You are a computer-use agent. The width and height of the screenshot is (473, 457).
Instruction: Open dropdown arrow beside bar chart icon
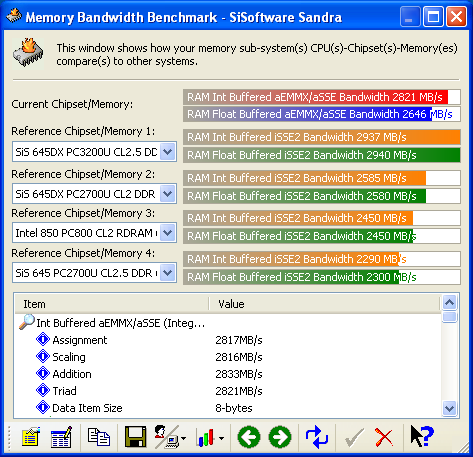[222, 438]
